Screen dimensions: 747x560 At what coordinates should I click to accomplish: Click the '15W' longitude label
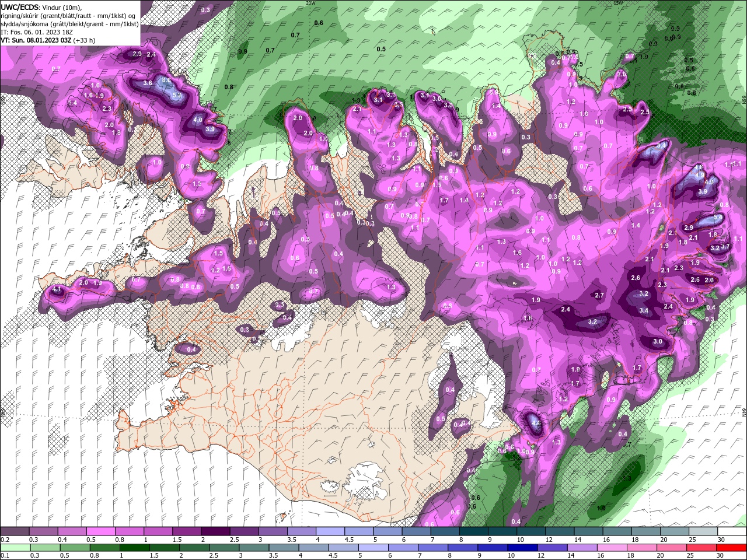click(x=619, y=2)
